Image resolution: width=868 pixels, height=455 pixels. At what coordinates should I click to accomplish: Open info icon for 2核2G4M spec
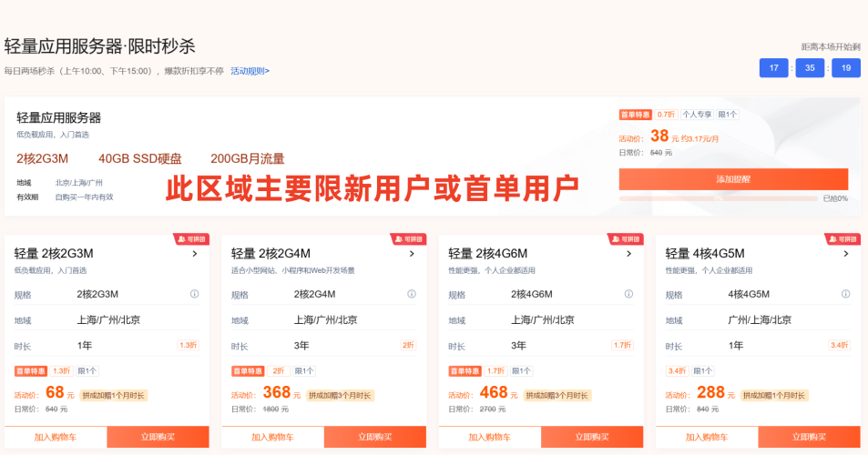point(412,294)
